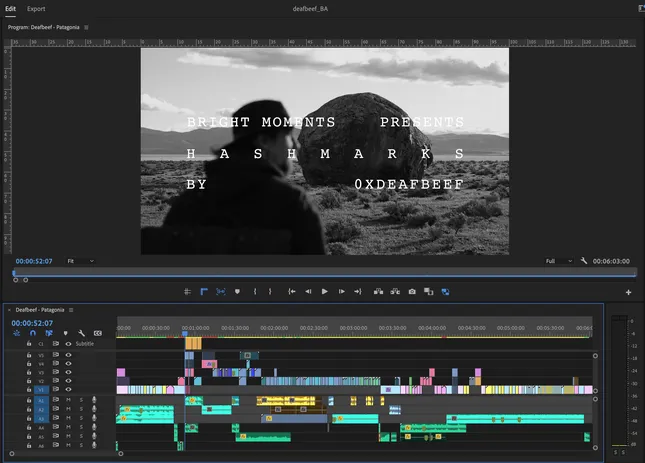Play the sequence in Program monitor
This screenshot has height=463, width=645.
pyautogui.click(x=325, y=292)
